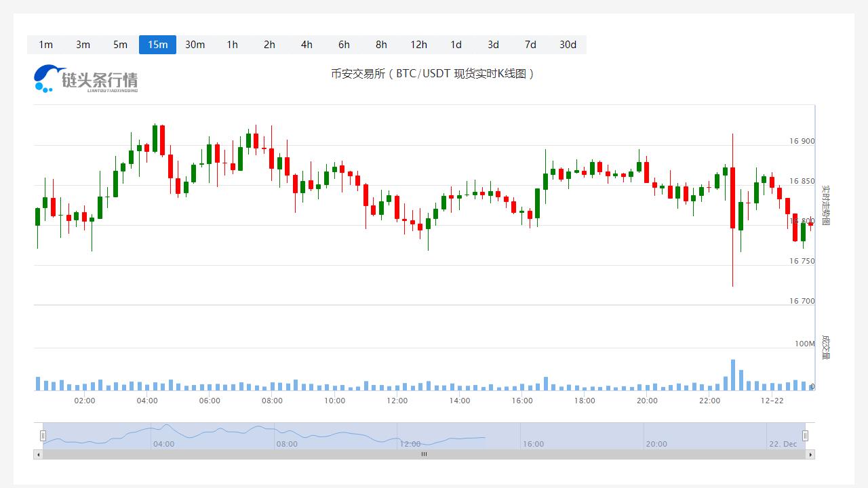The width and height of the screenshot is (868, 488).
Task: Open the 4h timeframe view
Action: 307,45
